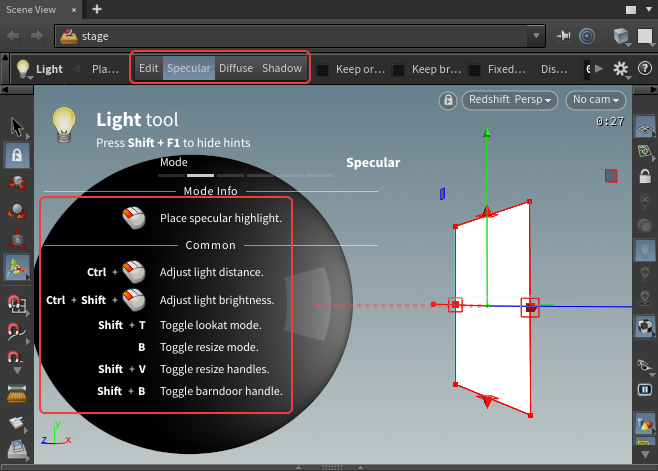Toggle the highlighted headlight bulb option
Screen dimensions: 658x471
coord(645,251)
